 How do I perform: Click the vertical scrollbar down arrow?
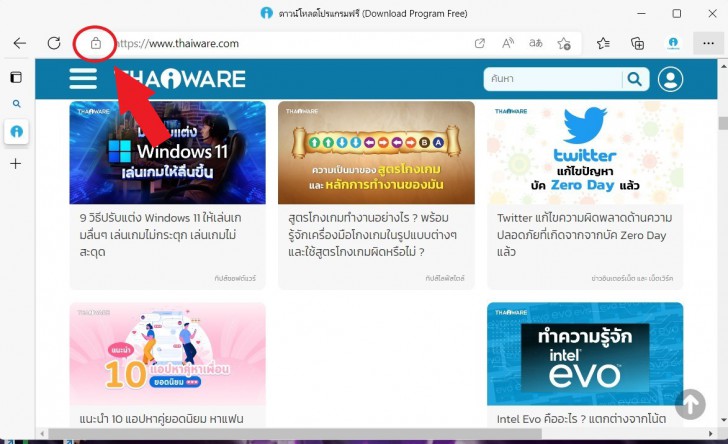pos(723,420)
